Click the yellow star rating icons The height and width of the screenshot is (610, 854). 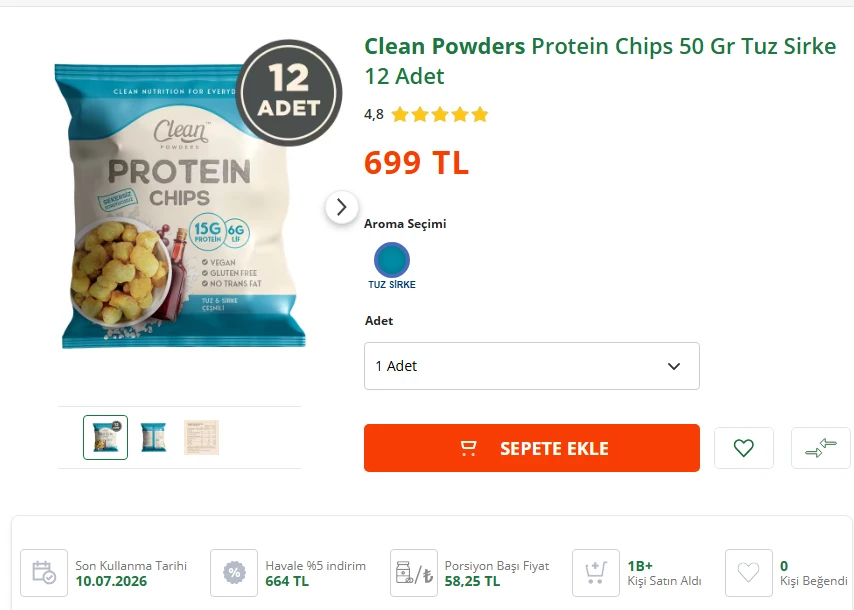(x=438, y=114)
